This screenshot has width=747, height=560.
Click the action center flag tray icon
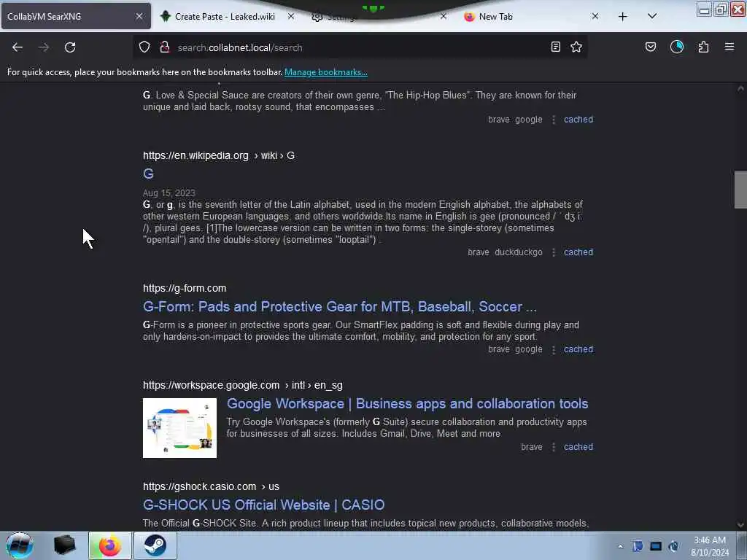coord(638,547)
